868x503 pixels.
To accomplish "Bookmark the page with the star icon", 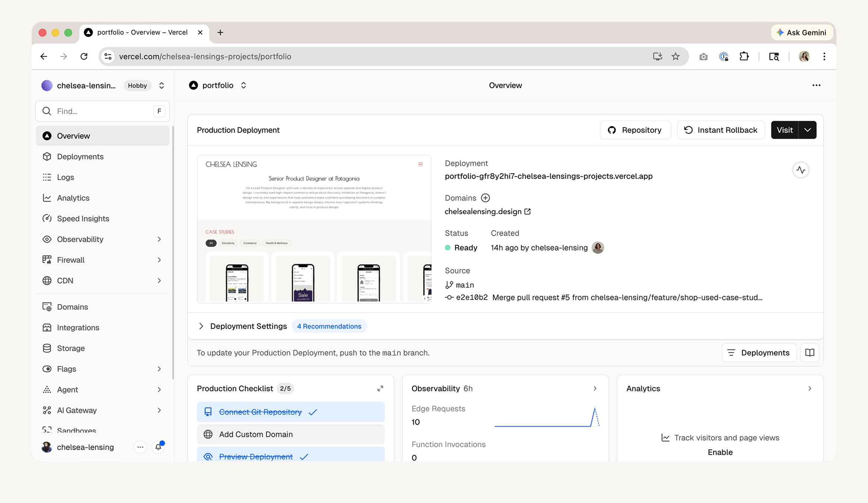I will [x=676, y=57].
